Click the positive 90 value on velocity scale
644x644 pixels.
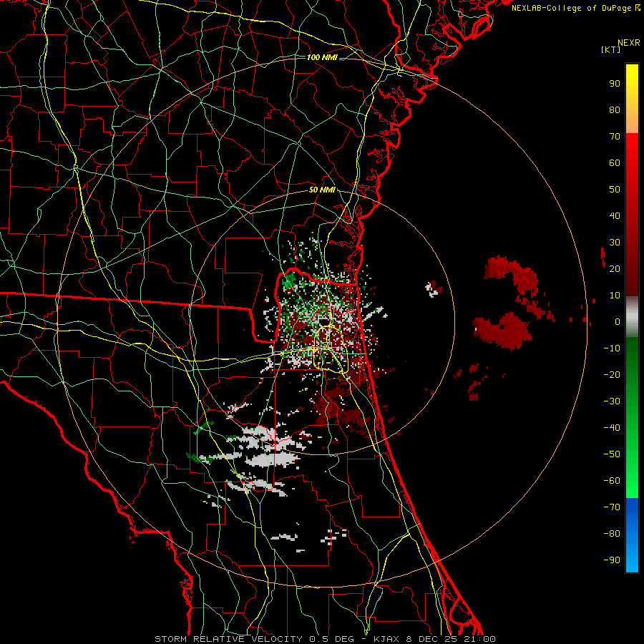tap(615, 84)
